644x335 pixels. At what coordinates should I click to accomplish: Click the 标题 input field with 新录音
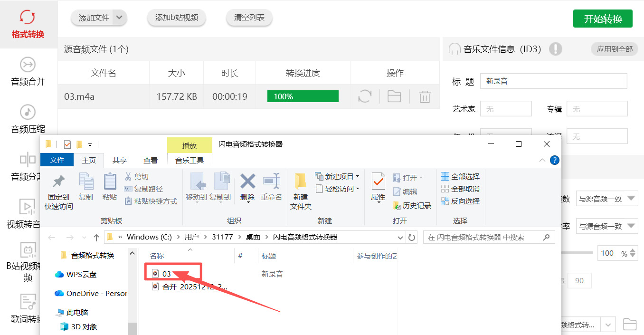tap(554, 81)
